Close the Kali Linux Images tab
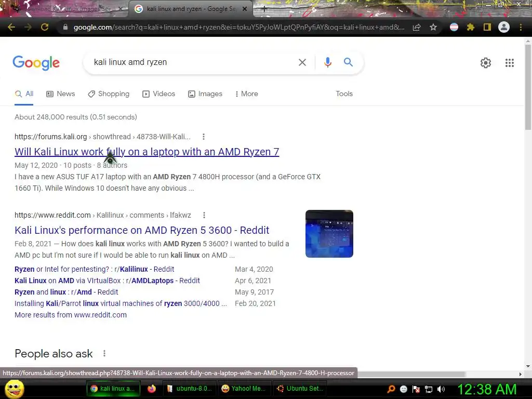The height and width of the screenshot is (399, 532). pyautogui.click(x=121, y=9)
